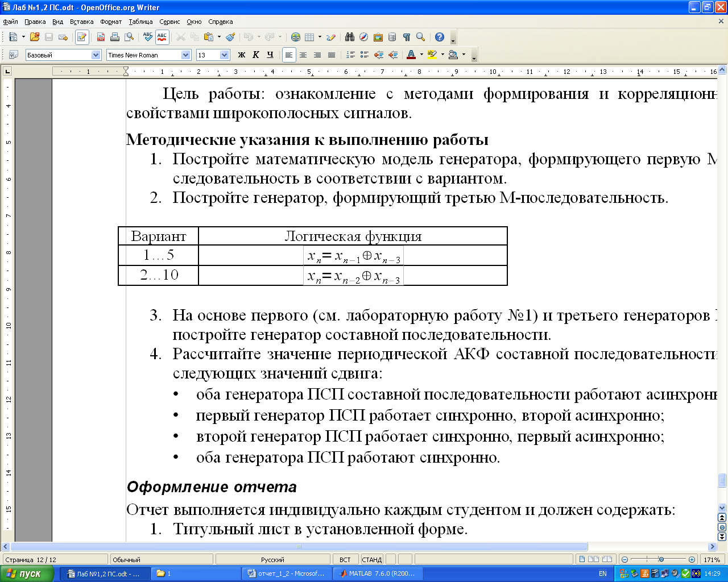Viewport: 728px width, 582px height.
Task: Open the Paste options dropdown arrow
Action: 219,37
